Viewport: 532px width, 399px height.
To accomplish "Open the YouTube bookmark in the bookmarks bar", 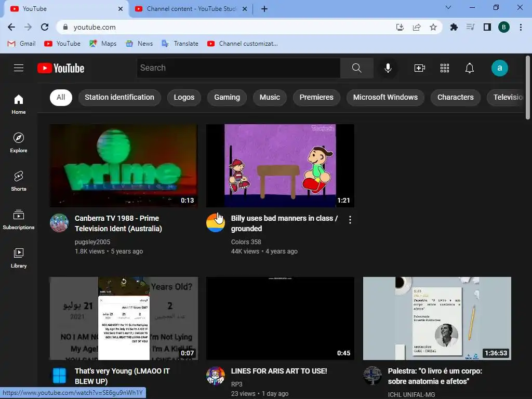I will (x=62, y=44).
